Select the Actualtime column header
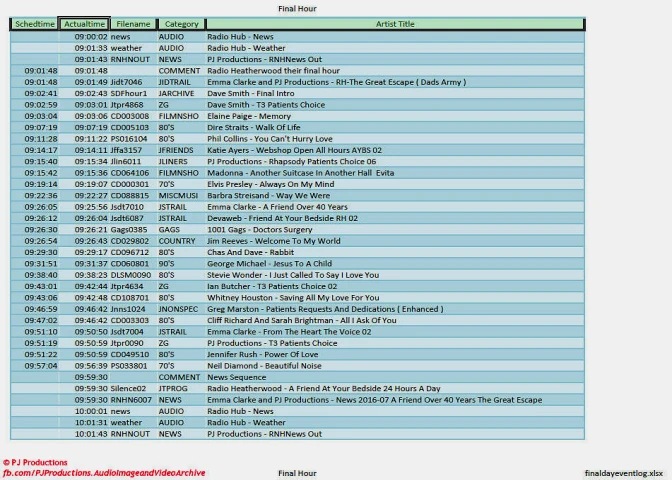The width and height of the screenshot is (672, 480). click(83, 24)
